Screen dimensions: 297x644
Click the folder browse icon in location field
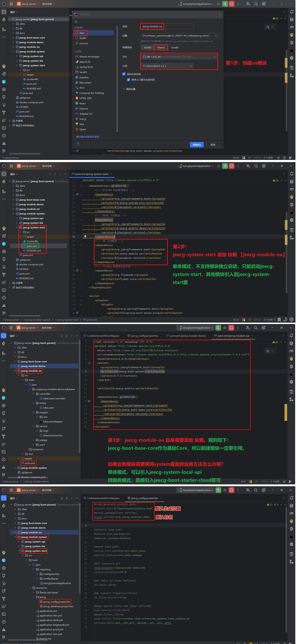217,36
